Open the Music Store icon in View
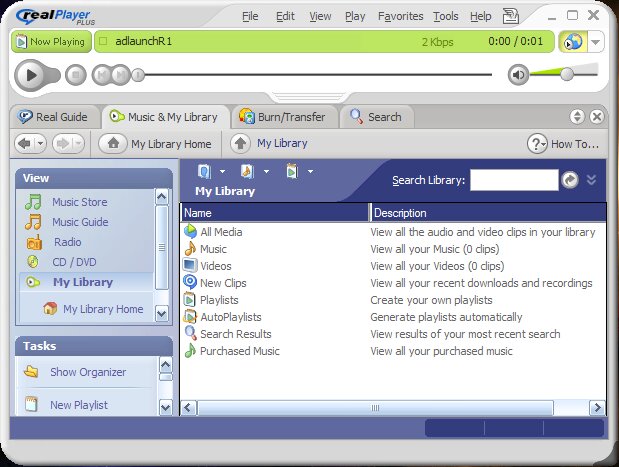Image resolution: width=619 pixels, height=467 pixels. point(34,202)
